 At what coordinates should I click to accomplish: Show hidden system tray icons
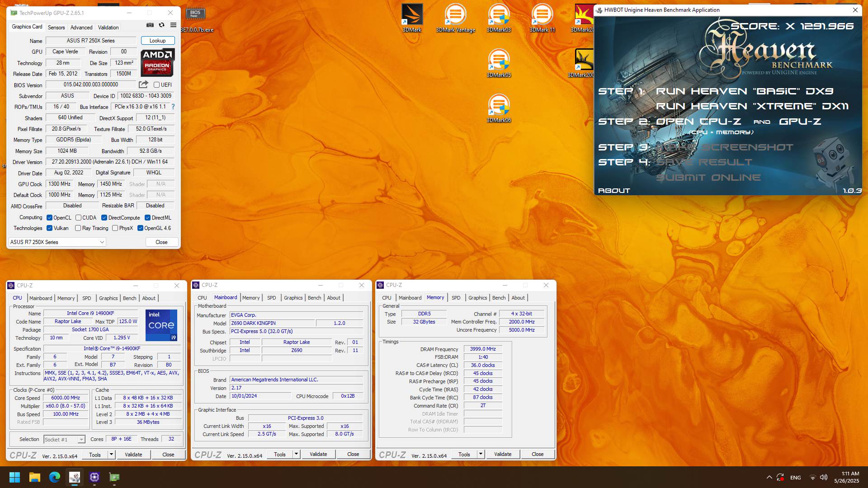pos(769,477)
